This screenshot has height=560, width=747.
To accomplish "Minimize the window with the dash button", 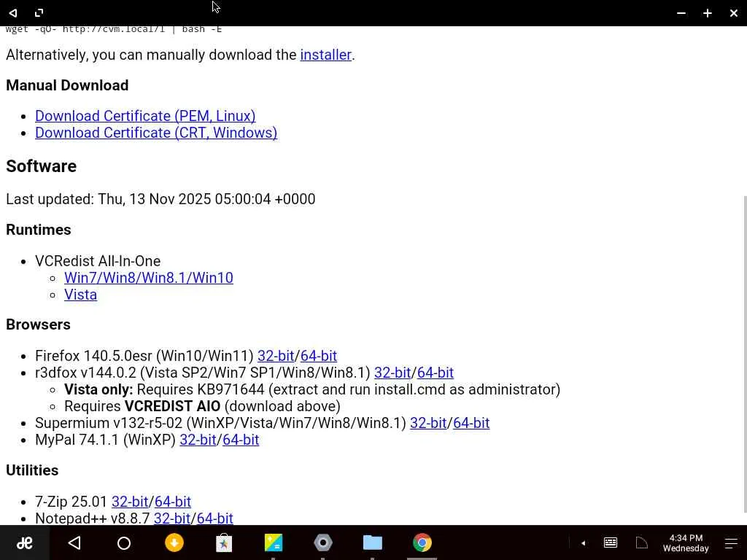I will [x=681, y=13].
